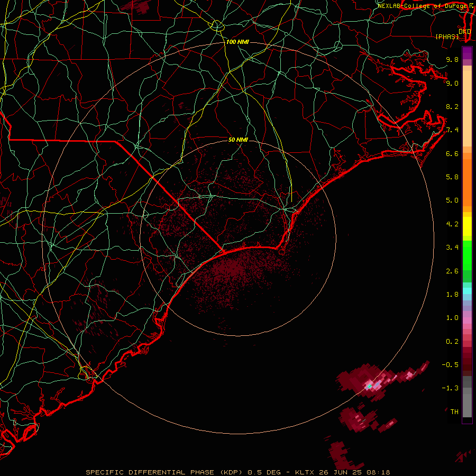Select the 2.6 scale label
Viewport: 476px width, 476px height.
tap(452, 271)
